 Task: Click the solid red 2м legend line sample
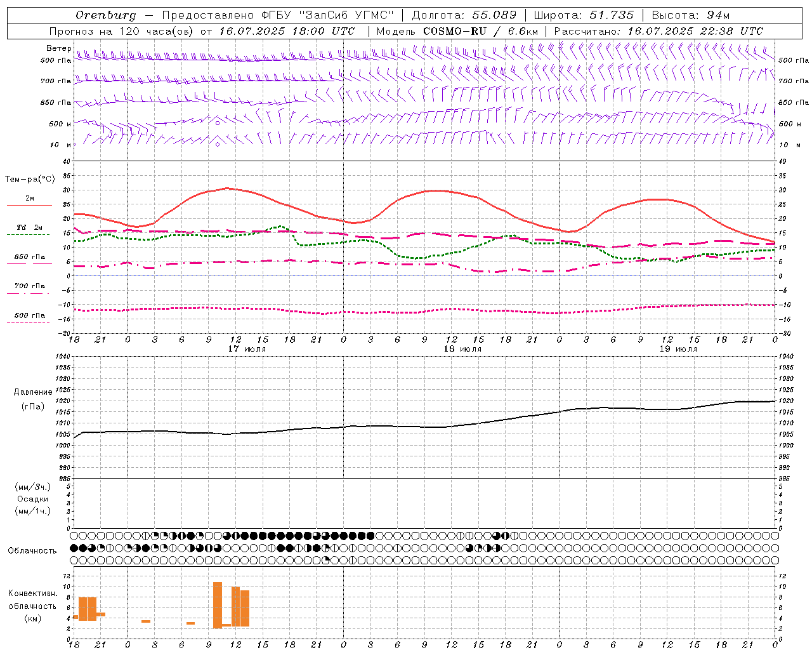(x=29, y=206)
